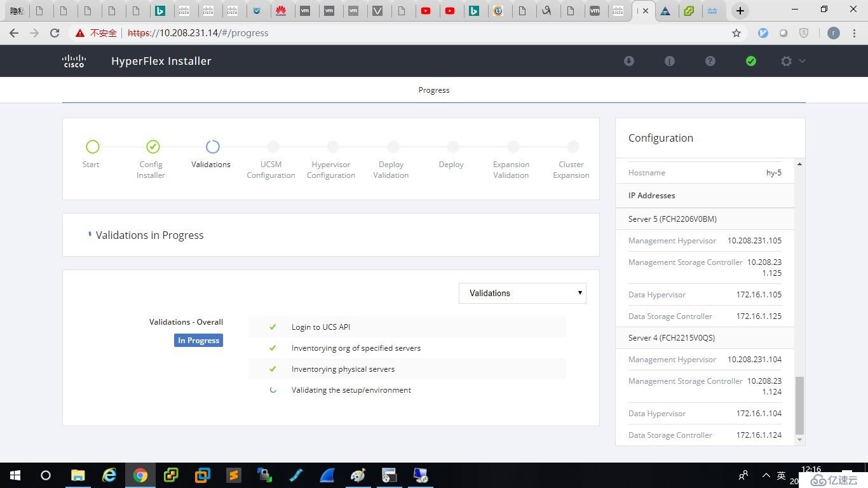Click the Start step circle
This screenshot has width=868, height=488.
[93, 147]
